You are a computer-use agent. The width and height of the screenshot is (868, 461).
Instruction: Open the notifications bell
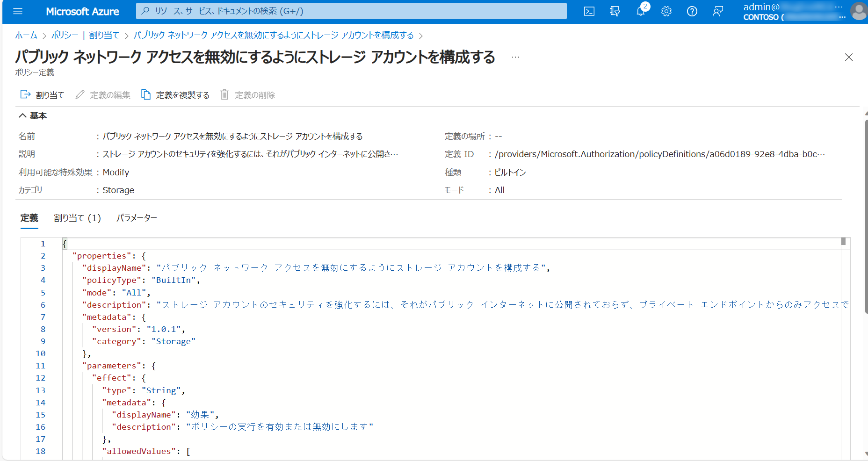tap(641, 11)
